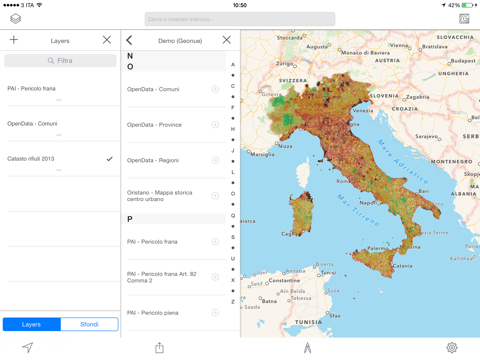Add OpenData - Regioni layer
This screenshot has height=360, width=480.
[215, 160]
